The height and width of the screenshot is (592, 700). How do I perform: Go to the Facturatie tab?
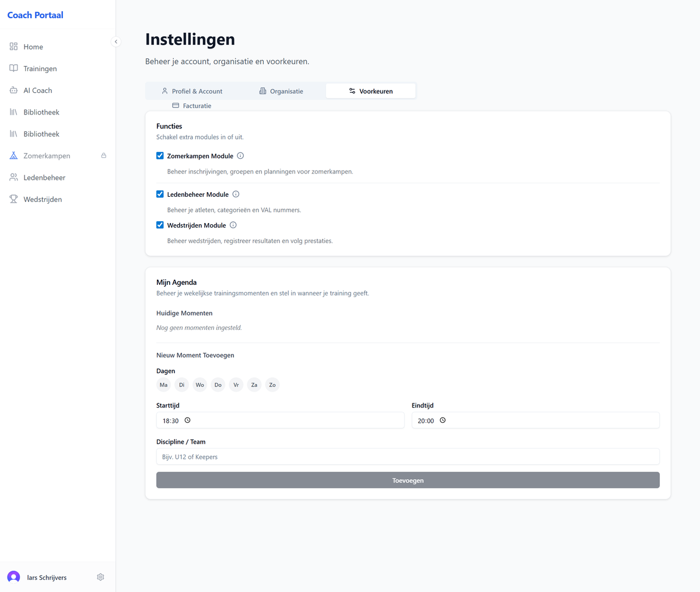[x=192, y=106]
